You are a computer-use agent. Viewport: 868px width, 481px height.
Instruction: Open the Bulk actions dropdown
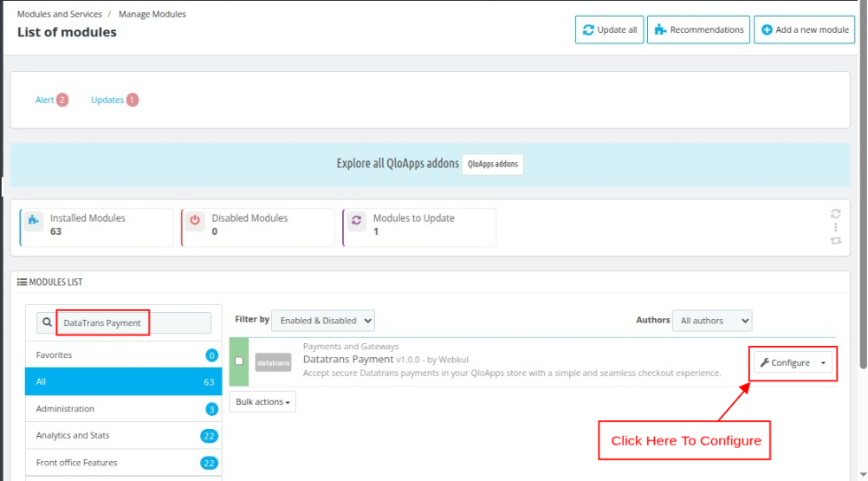point(262,402)
